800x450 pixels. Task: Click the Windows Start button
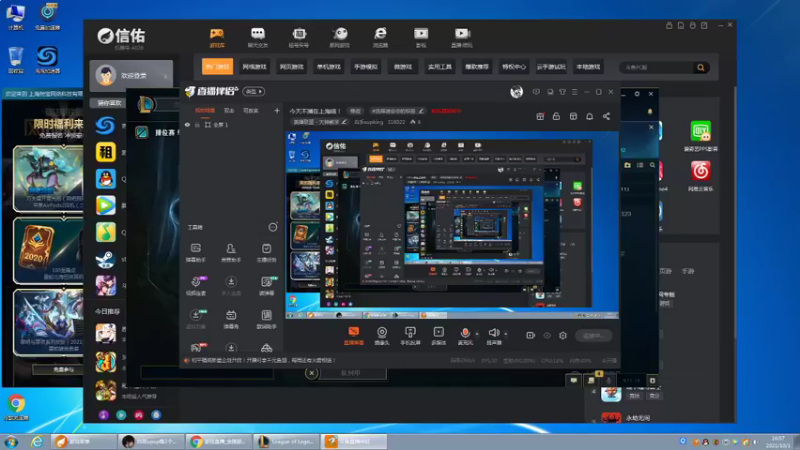pyautogui.click(x=11, y=441)
